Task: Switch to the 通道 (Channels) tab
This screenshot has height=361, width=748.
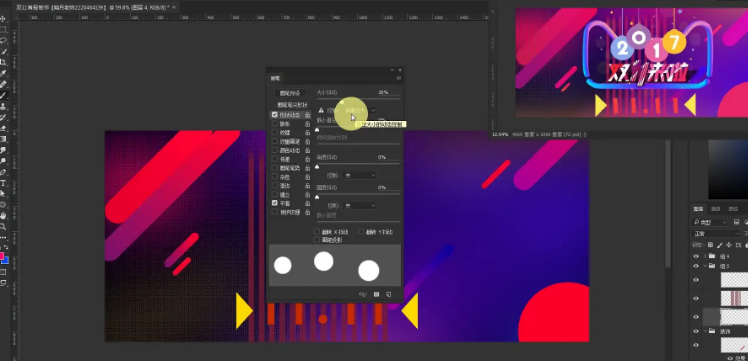Action: tap(716, 209)
